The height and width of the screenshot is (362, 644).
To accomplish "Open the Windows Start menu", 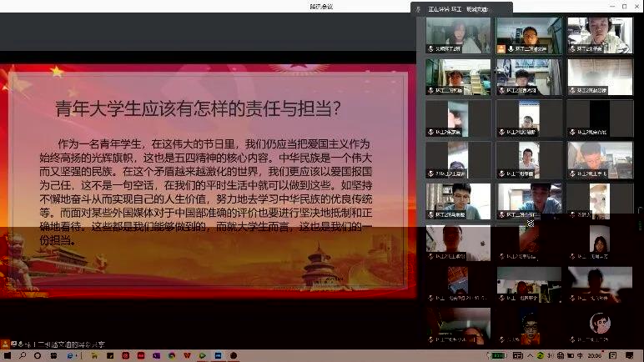I will point(6,355).
